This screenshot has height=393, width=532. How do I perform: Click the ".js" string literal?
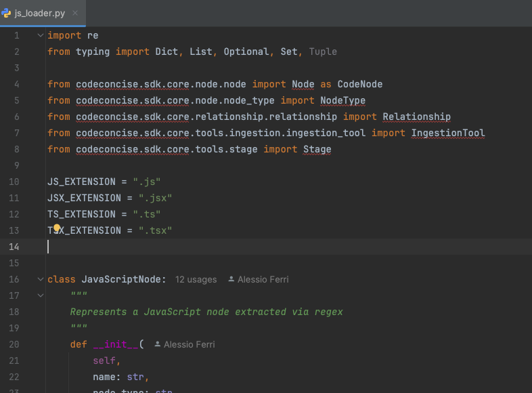pos(147,182)
